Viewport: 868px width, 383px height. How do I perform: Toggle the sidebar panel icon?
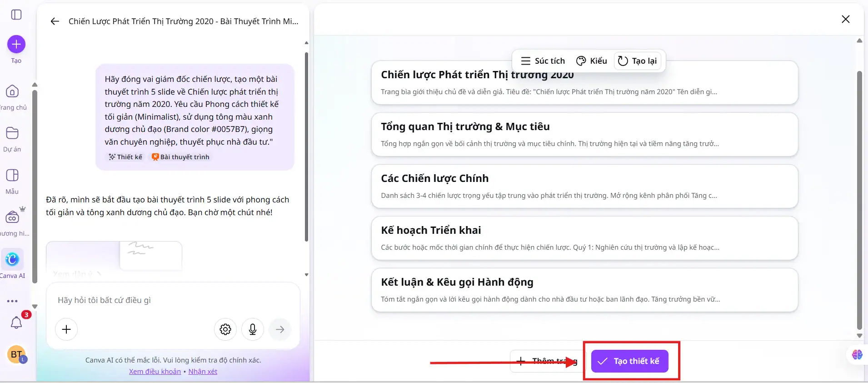16,15
